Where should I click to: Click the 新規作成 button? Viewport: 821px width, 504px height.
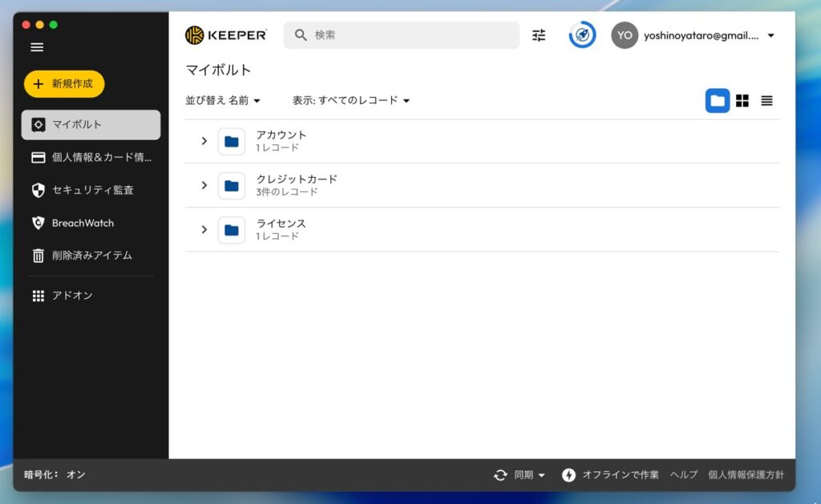pos(64,83)
